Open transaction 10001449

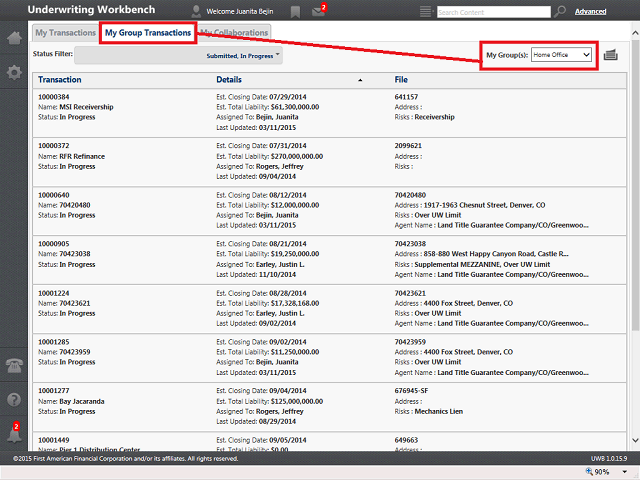[x=53, y=440]
